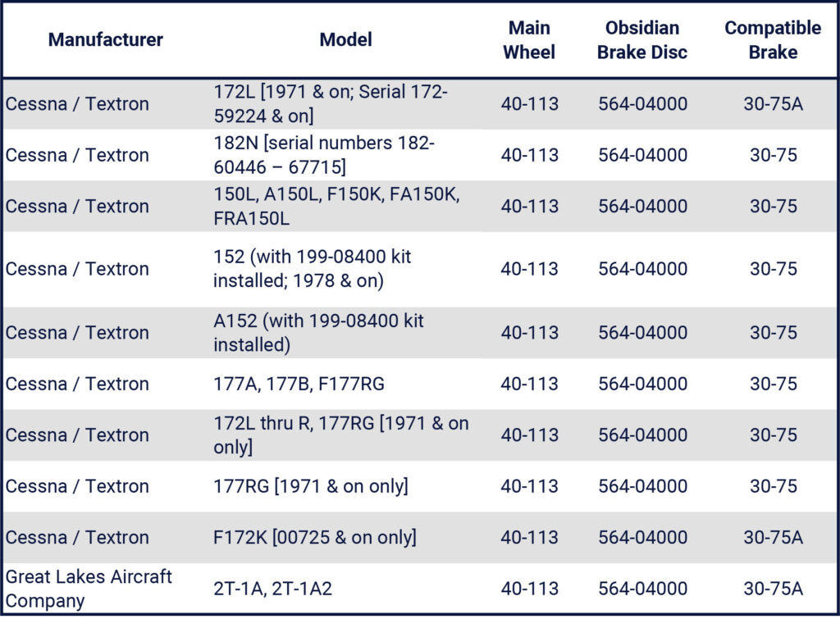Select the 152 with kit, 1978 & on cell
Screen dimensions: 840x619
[313, 268]
